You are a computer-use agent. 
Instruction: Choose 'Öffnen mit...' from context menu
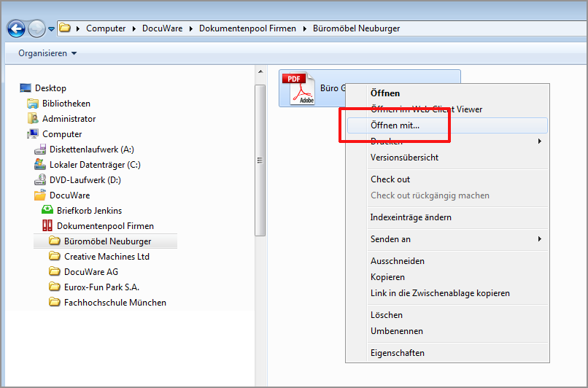point(395,125)
